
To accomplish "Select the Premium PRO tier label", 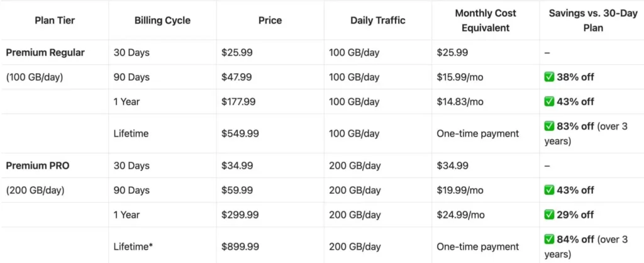I will (x=38, y=165).
